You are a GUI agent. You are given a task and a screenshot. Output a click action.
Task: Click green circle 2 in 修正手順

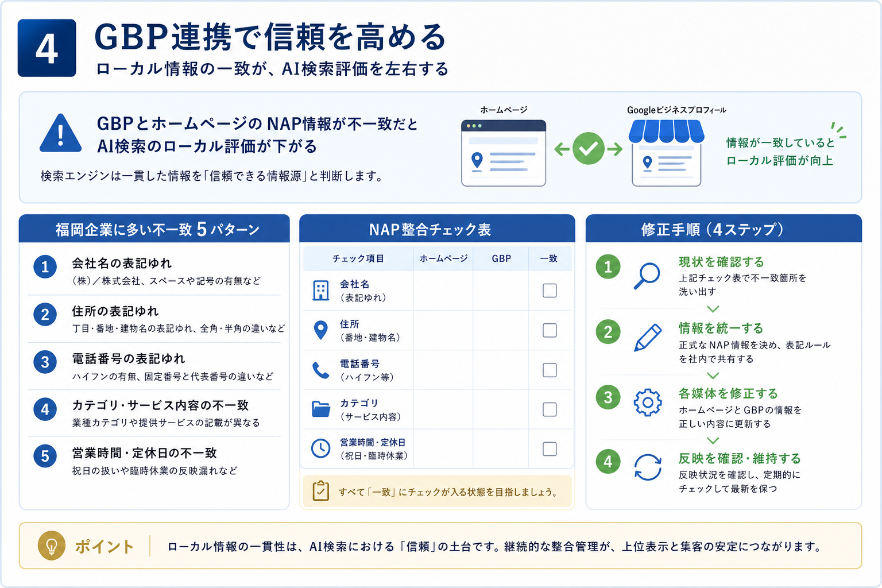point(608,332)
